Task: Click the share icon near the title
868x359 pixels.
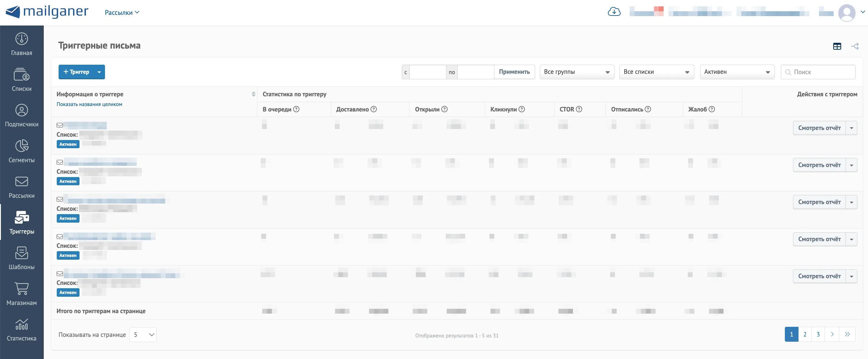Action: coord(855,46)
